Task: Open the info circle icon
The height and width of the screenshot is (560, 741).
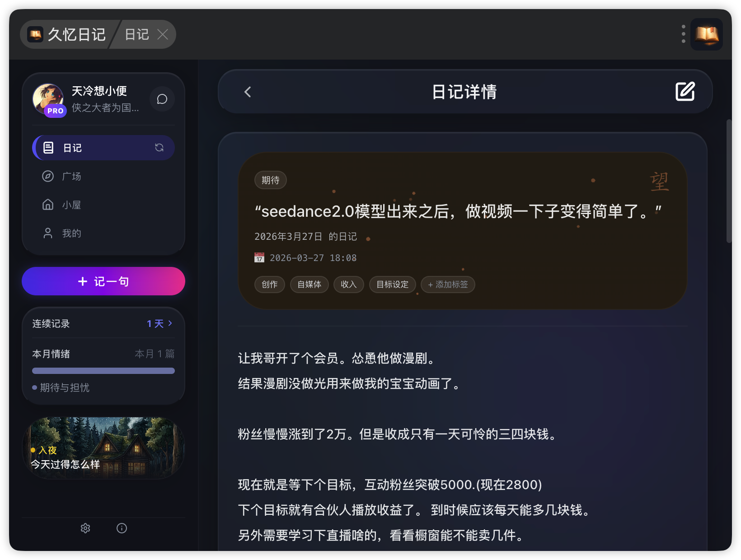Action: point(122,528)
